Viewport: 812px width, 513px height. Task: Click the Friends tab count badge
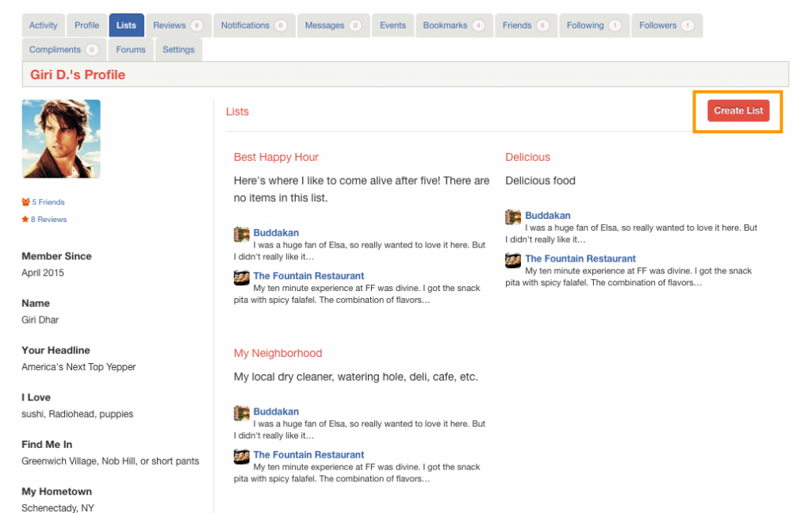point(542,25)
